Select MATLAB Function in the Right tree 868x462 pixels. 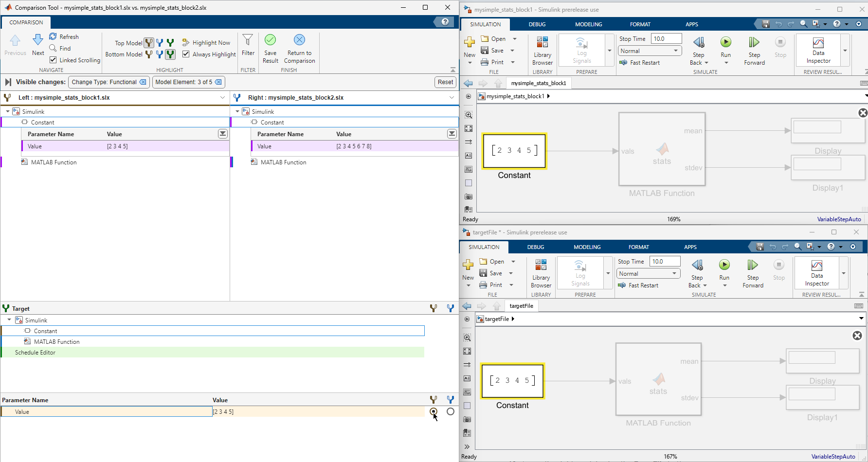click(283, 162)
